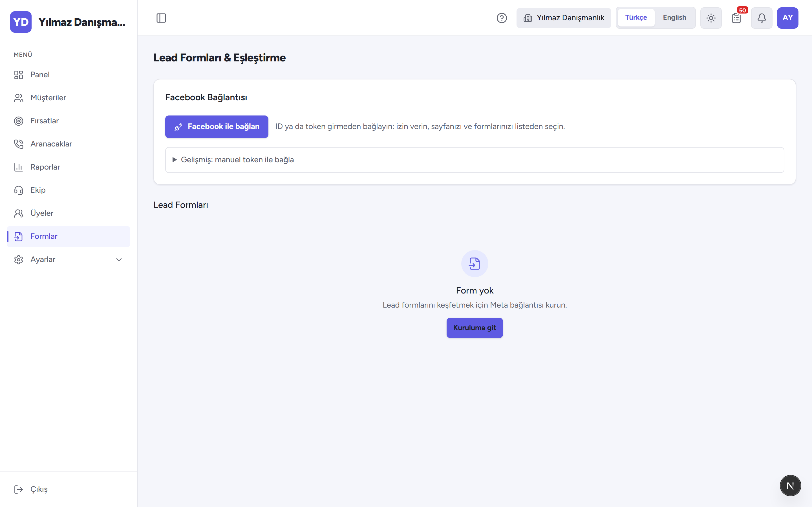Screen dimensions: 812x507
Task: Open the Yılmaz Danışmanlık organization selector
Action: tap(564, 18)
